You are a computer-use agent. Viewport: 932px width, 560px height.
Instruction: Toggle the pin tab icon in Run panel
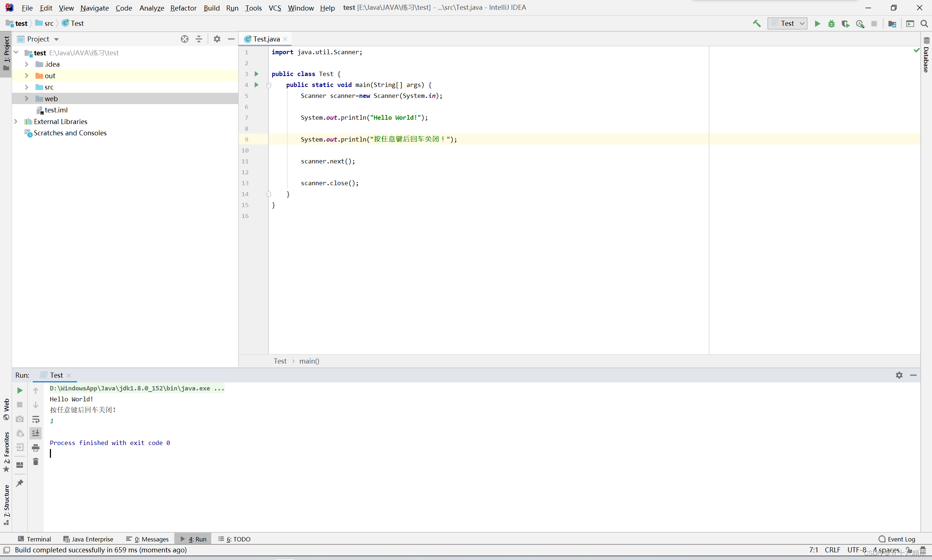click(20, 482)
